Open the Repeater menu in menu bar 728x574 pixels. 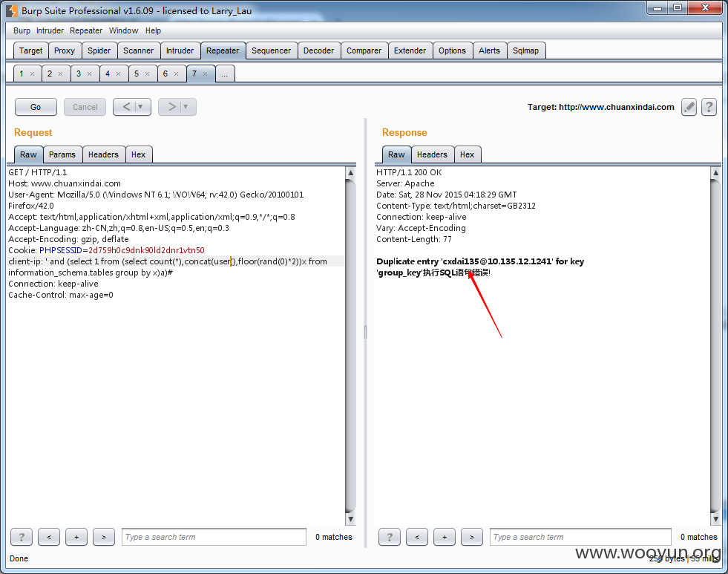pos(86,30)
